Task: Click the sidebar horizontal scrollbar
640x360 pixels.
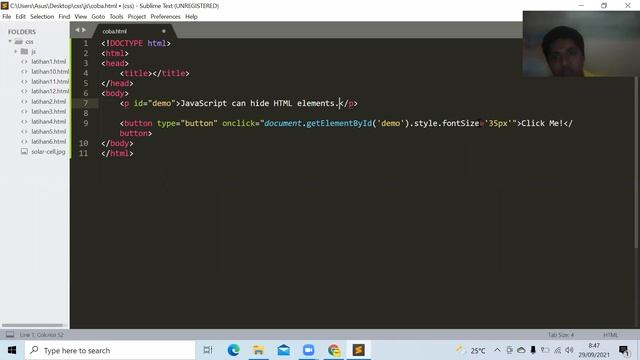Action: pyautogui.click(x=33, y=325)
